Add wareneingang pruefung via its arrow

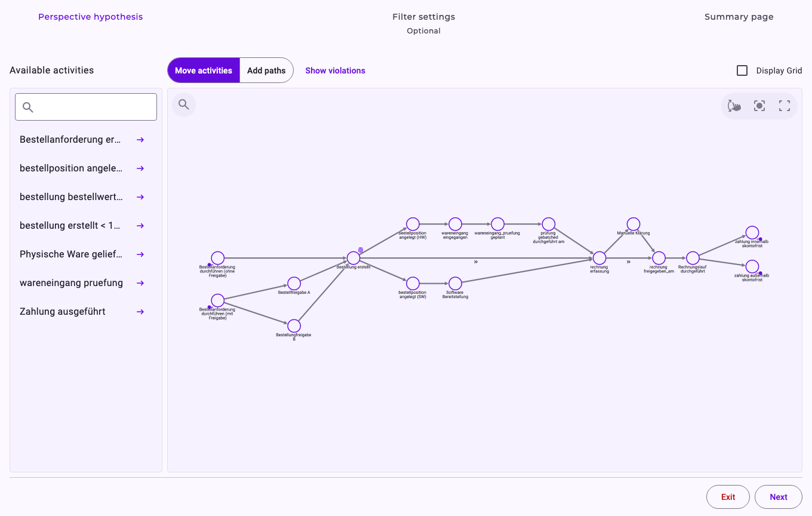pos(140,283)
